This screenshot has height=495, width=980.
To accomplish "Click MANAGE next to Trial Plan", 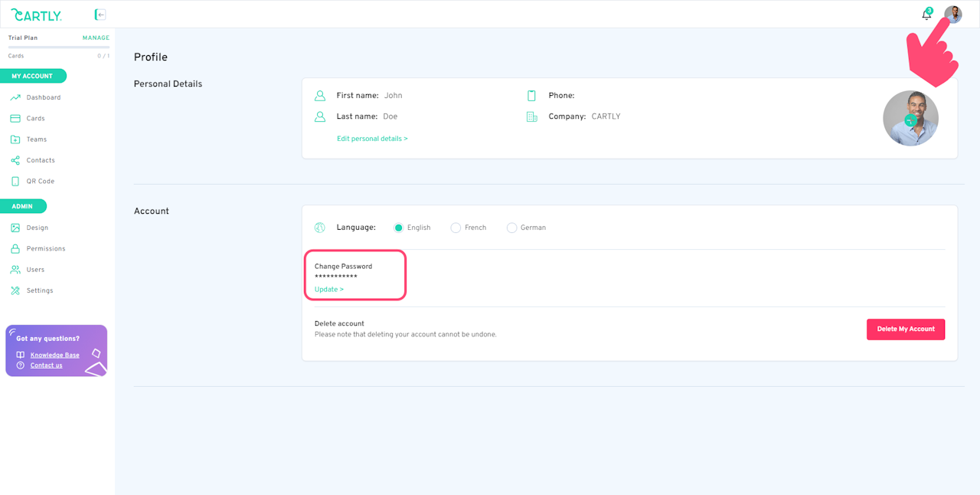I will click(96, 38).
